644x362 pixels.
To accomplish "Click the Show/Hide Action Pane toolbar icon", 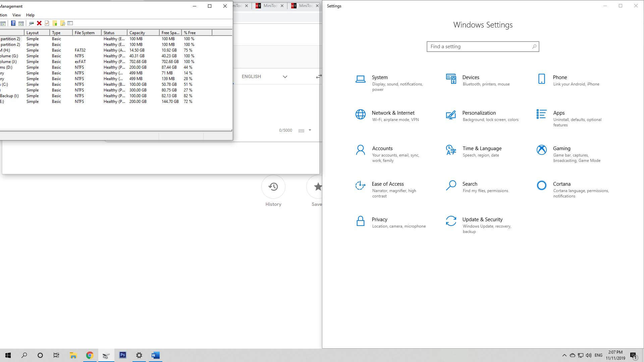I will [21, 23].
